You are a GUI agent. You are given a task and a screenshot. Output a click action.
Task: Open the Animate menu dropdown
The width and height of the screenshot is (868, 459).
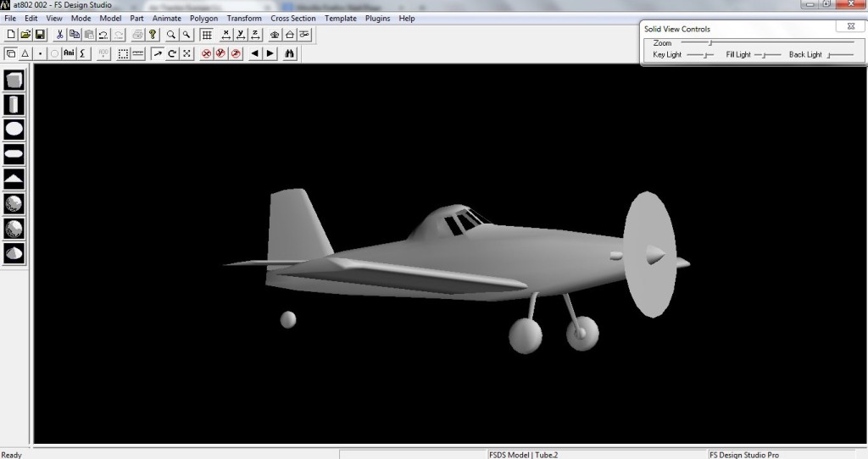point(166,18)
